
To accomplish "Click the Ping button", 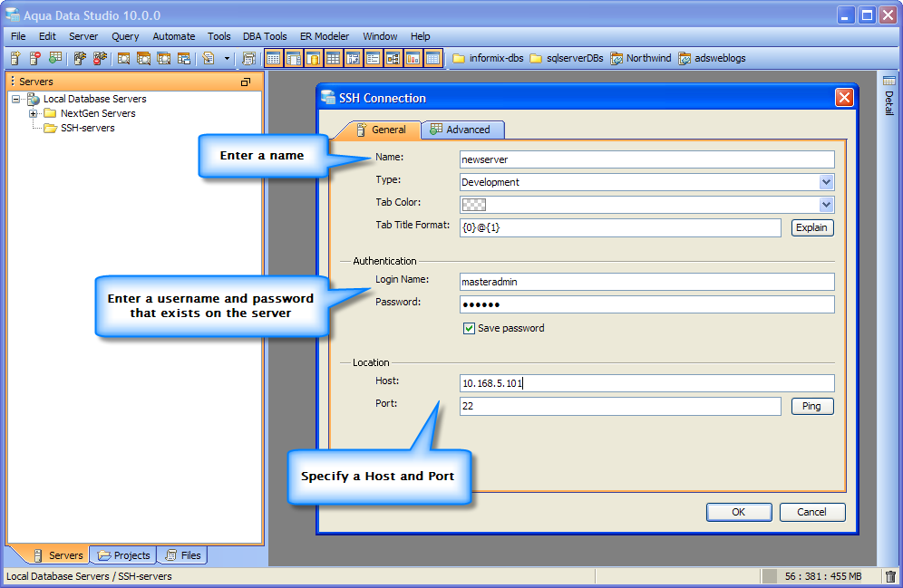I will coord(812,406).
